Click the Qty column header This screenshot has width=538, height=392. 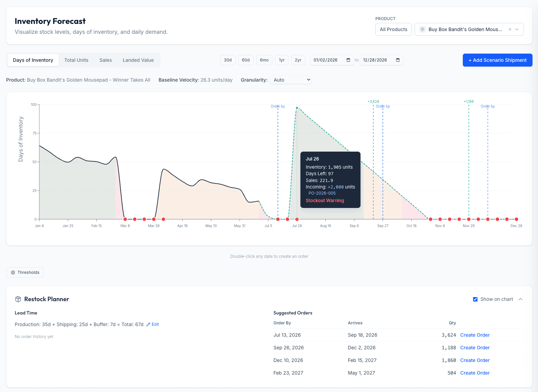point(453,323)
